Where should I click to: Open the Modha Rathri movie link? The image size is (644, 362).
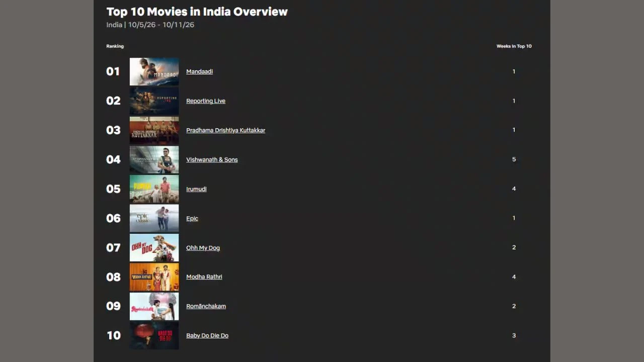pyautogui.click(x=204, y=277)
